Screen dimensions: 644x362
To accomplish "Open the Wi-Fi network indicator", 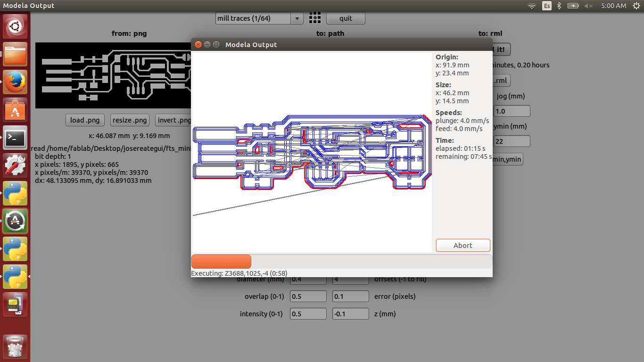I will [532, 6].
